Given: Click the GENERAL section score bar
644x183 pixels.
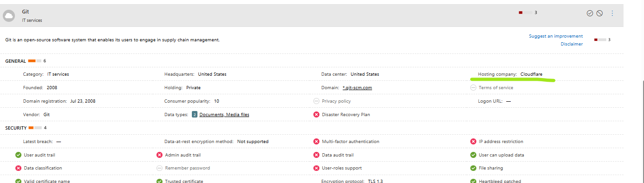Looking at the screenshot, I should pos(35,61).
